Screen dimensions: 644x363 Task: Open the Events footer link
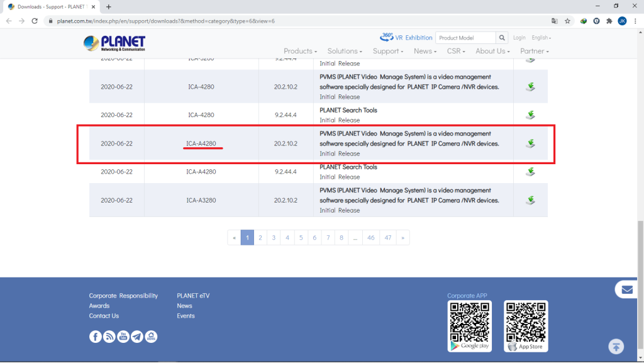coord(186,316)
